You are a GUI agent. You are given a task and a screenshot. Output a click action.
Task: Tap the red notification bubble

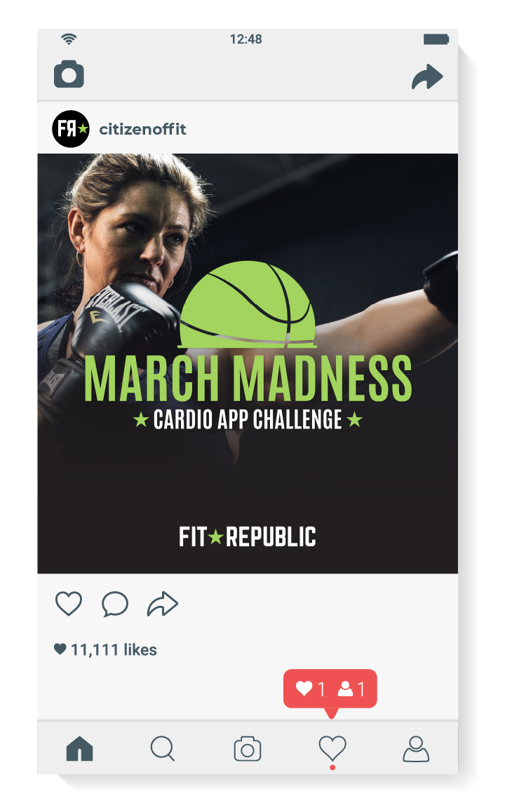(x=330, y=689)
